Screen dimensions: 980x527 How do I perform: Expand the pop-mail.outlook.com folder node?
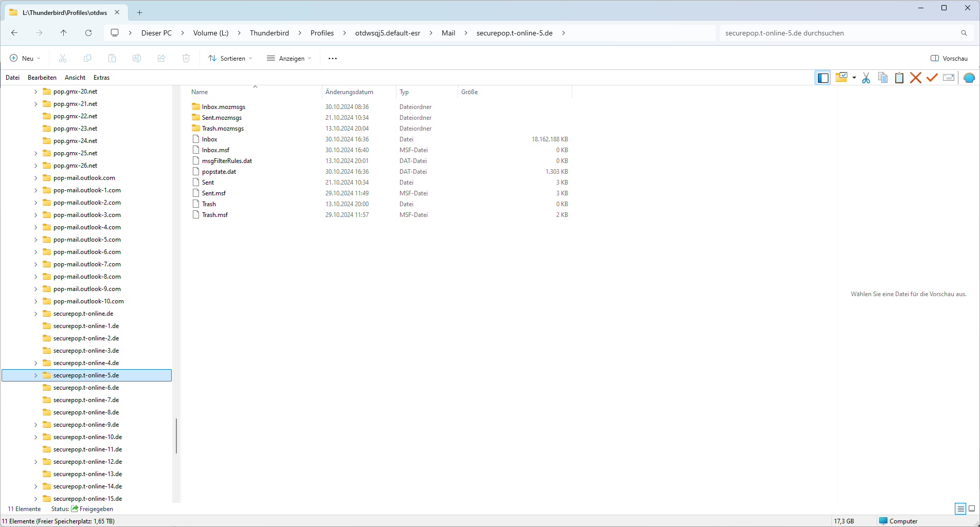pos(35,178)
